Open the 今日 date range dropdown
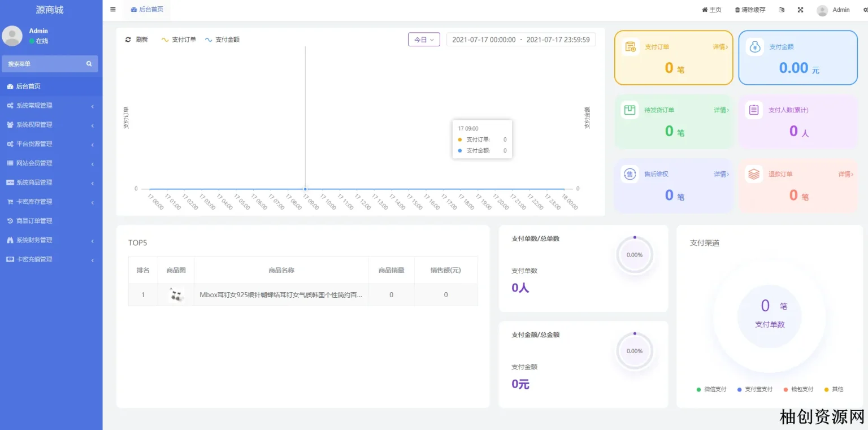 (x=424, y=40)
